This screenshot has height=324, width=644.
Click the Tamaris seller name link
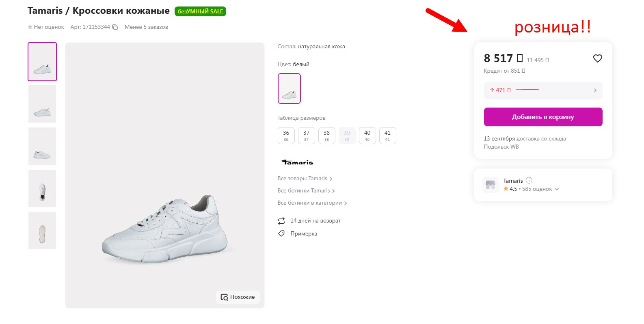(513, 181)
